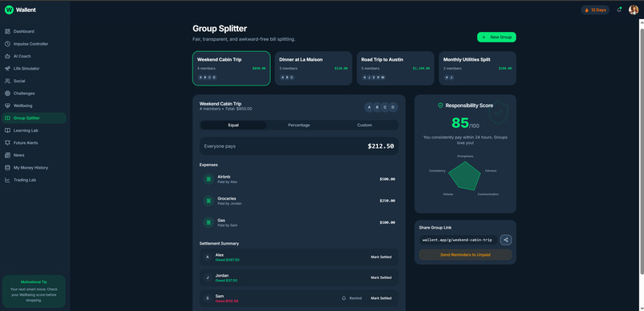Viewport: 644px width, 311px height.
Task: Click the Learning Lab book icon
Action: point(7,130)
